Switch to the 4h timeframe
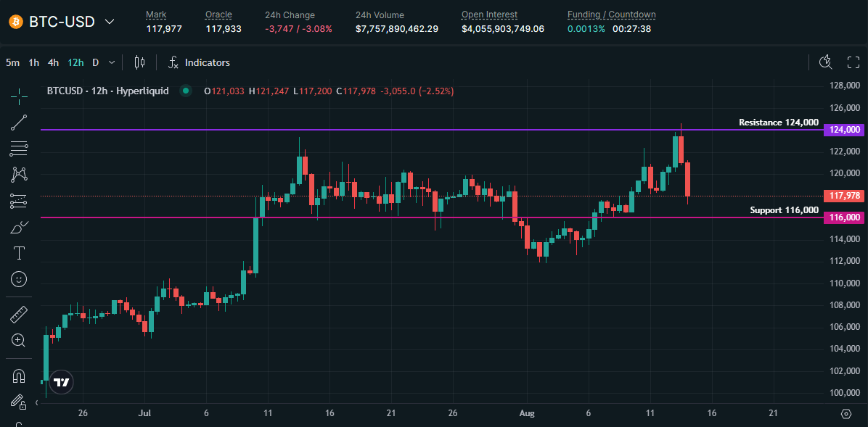Viewport: 868px width, 427px height. [53, 62]
